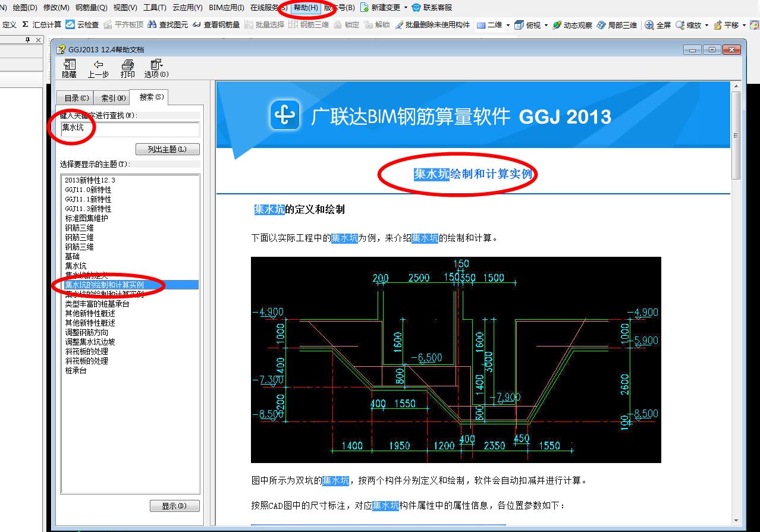Screen dimensions: 760x532
Task: Click the help content scrollbar thumb
Action: click(736, 136)
